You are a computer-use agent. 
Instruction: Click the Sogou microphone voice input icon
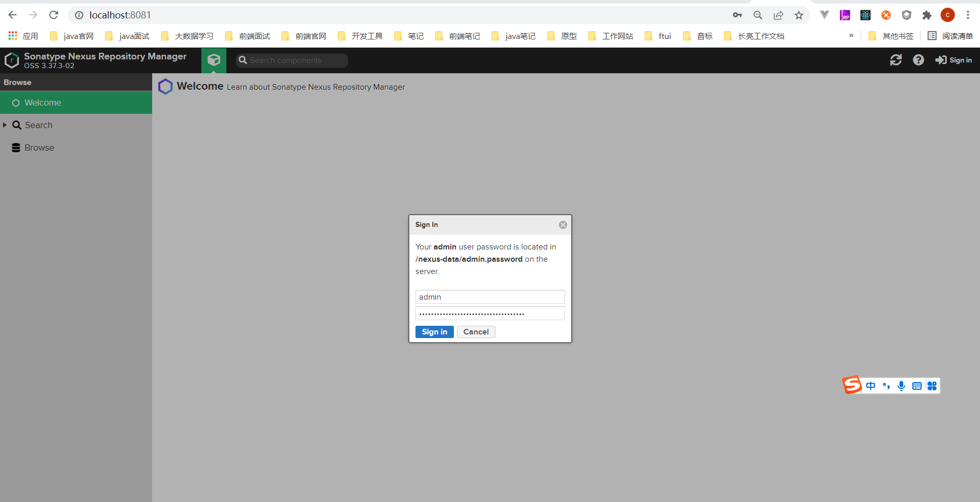pyautogui.click(x=902, y=386)
